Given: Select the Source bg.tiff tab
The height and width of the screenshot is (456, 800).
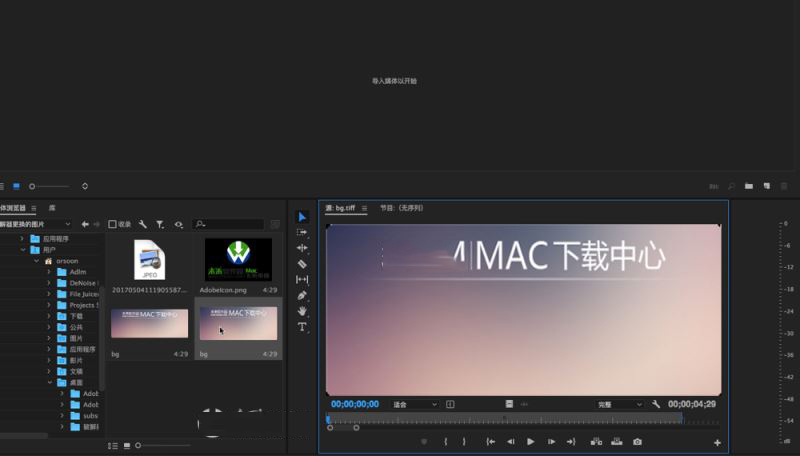Looking at the screenshot, I should pyautogui.click(x=340, y=208).
